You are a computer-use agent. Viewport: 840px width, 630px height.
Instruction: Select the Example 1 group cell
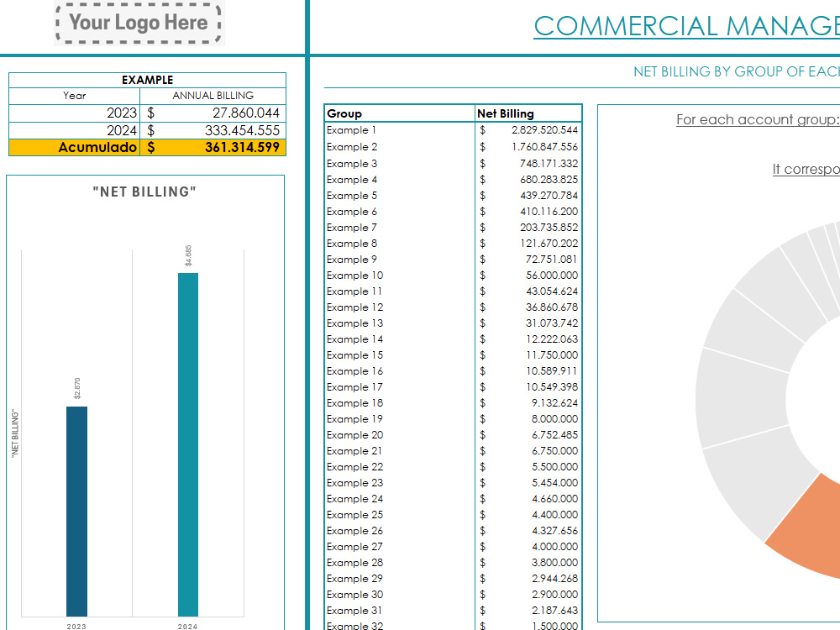400,130
